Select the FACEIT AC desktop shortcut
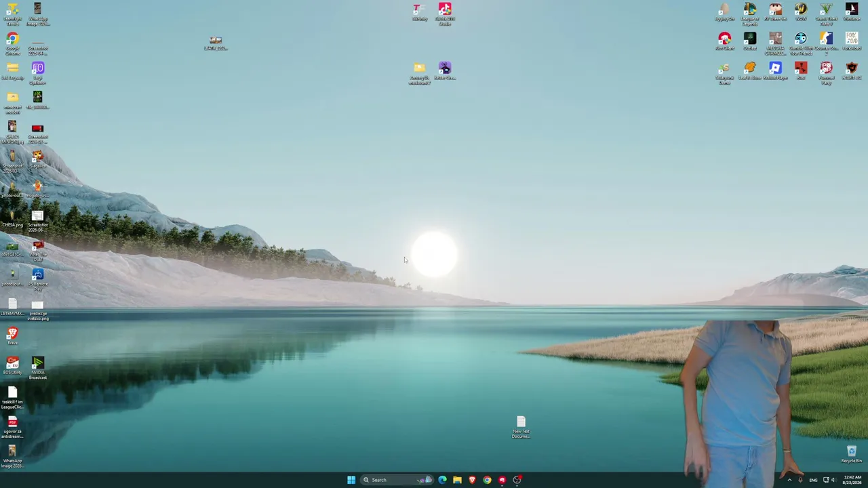Viewport: 868px width, 488px height. tap(852, 71)
